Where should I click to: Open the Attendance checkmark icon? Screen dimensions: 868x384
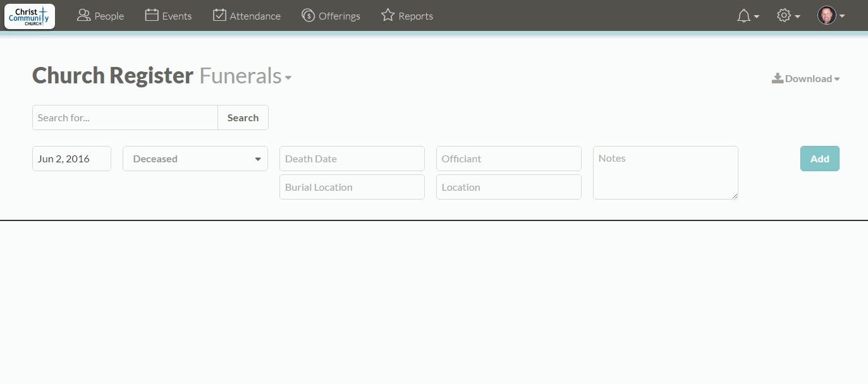pos(219,15)
